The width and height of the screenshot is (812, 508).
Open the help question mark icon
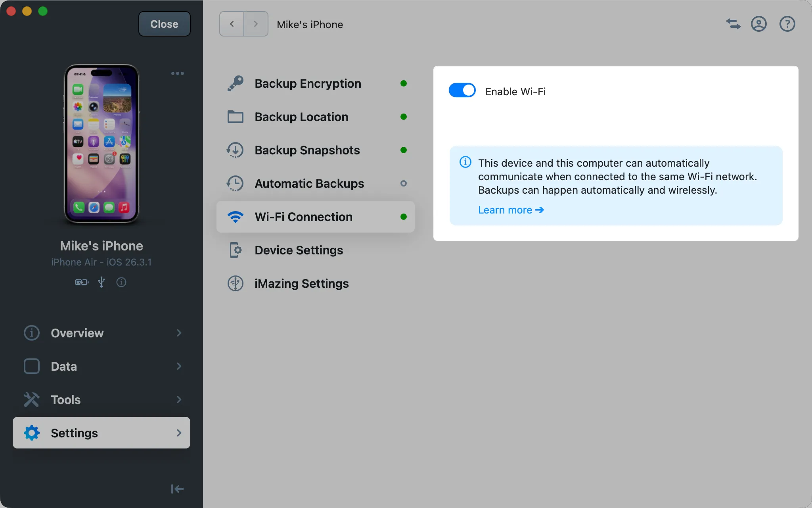coord(787,24)
